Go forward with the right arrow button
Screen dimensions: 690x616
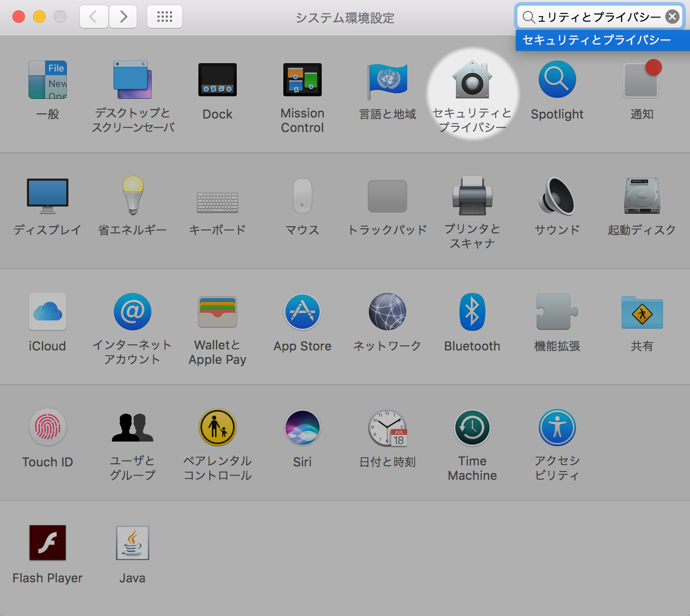point(123,17)
